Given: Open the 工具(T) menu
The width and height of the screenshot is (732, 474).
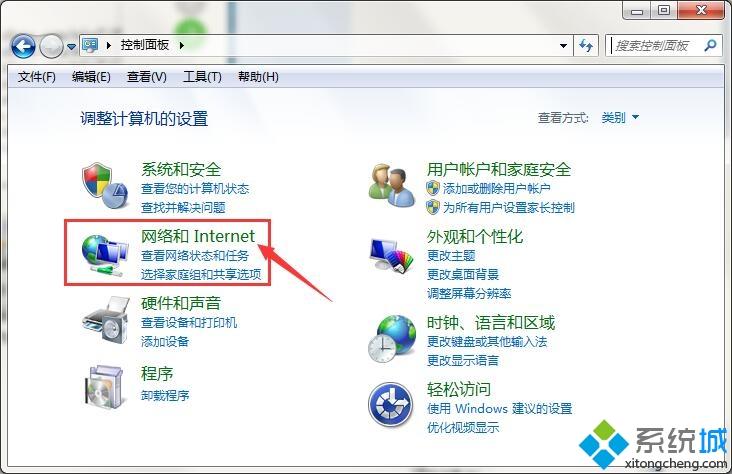Looking at the screenshot, I should pyautogui.click(x=202, y=77).
